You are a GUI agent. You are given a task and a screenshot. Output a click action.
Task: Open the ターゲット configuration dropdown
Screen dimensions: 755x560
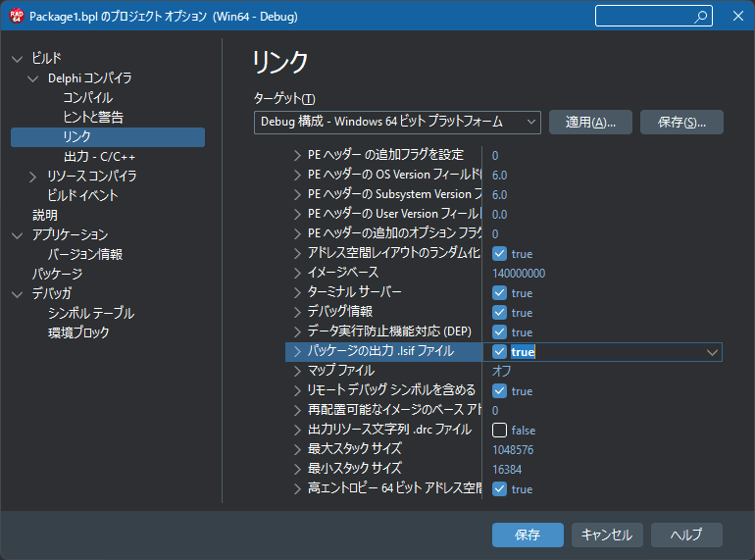(x=397, y=122)
